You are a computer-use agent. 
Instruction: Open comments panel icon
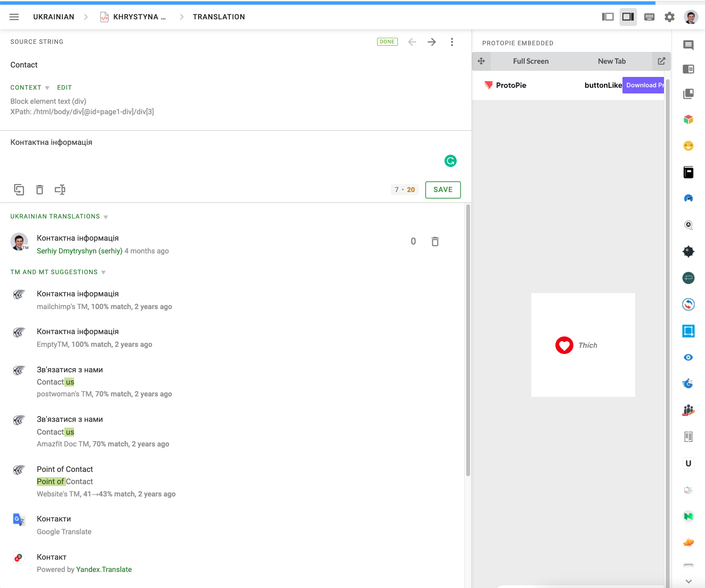click(688, 45)
